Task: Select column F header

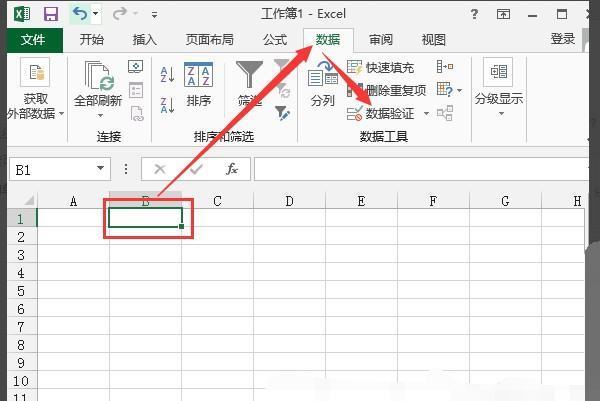Action: point(433,201)
